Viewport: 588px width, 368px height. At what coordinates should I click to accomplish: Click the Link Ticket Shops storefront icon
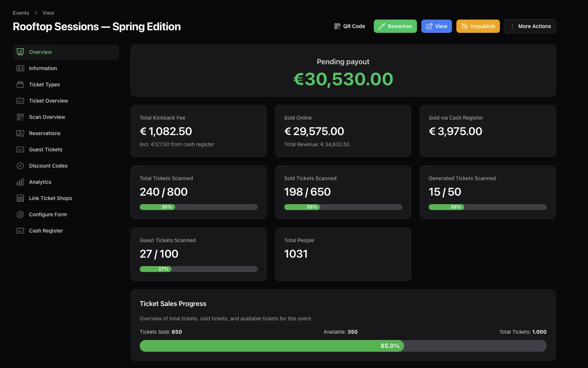pyautogui.click(x=20, y=198)
